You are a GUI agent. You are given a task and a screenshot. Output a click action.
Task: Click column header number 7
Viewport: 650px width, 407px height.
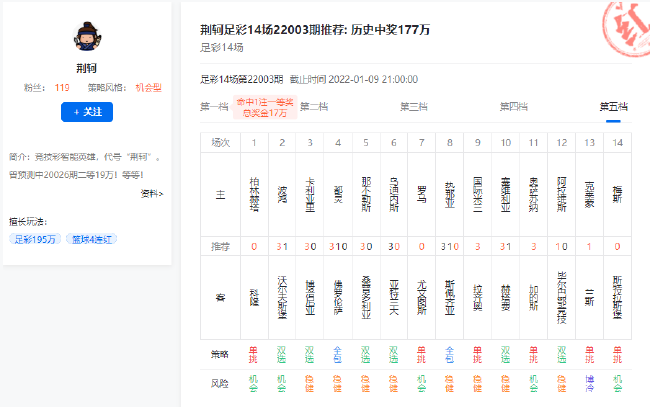[422, 143]
